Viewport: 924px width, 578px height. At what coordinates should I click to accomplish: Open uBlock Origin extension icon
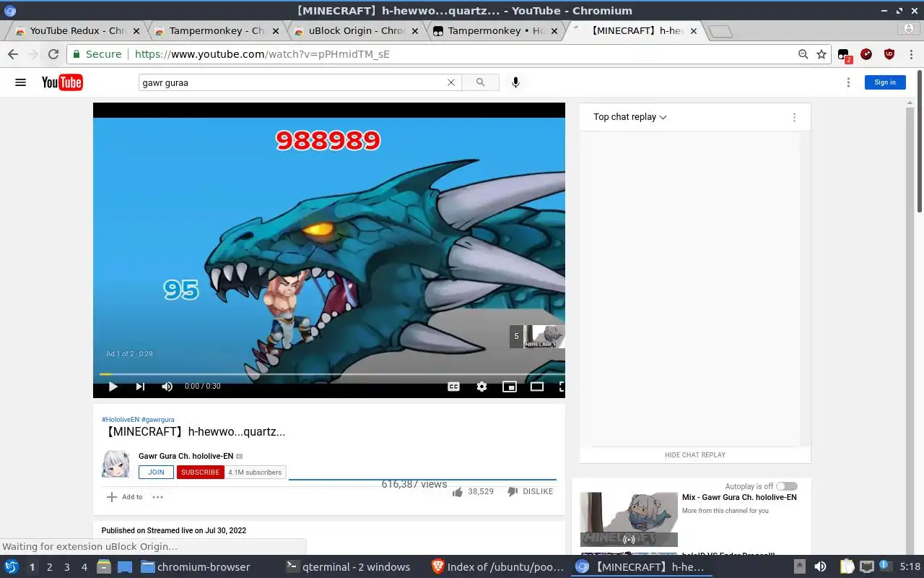[889, 54]
